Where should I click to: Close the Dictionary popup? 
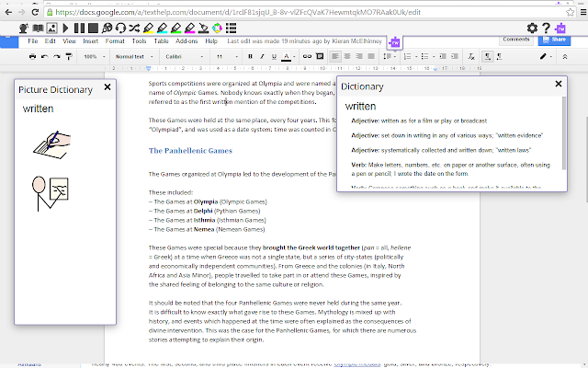tap(559, 84)
